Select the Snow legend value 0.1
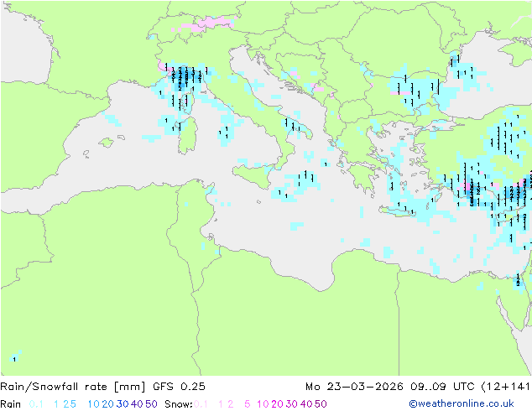This screenshot has height=411, width=532. (x=201, y=404)
